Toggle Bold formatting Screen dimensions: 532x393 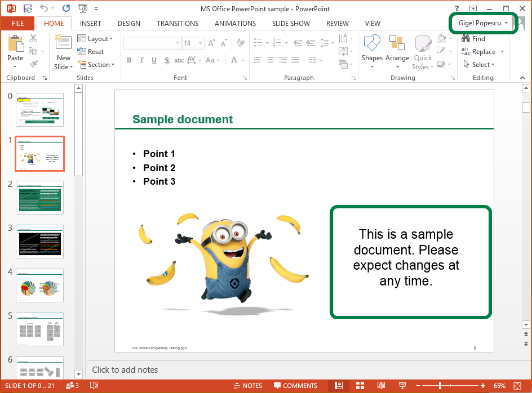pyautogui.click(x=129, y=60)
